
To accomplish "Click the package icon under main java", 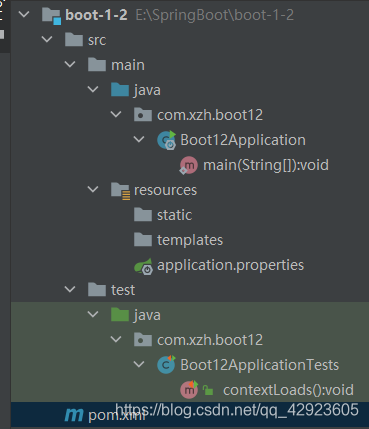I will point(143,115).
